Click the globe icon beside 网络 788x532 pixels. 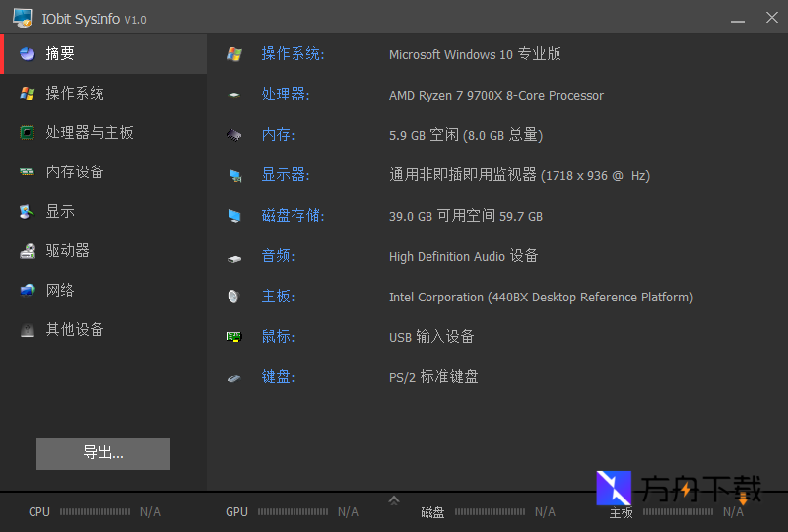tap(28, 290)
